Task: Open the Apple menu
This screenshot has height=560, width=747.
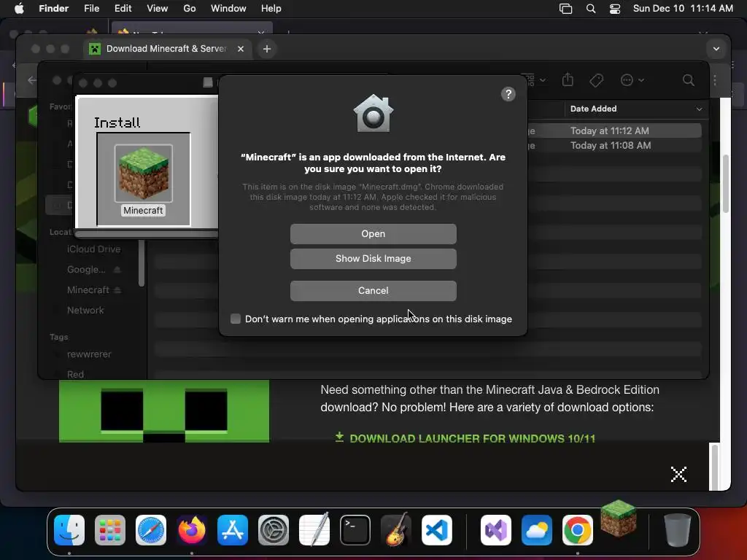Action: 19,9
